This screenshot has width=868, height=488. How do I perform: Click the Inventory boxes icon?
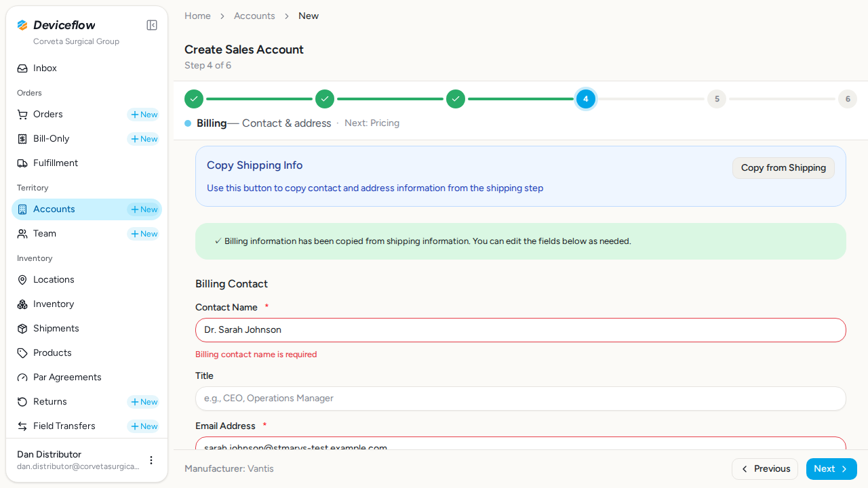(22, 304)
